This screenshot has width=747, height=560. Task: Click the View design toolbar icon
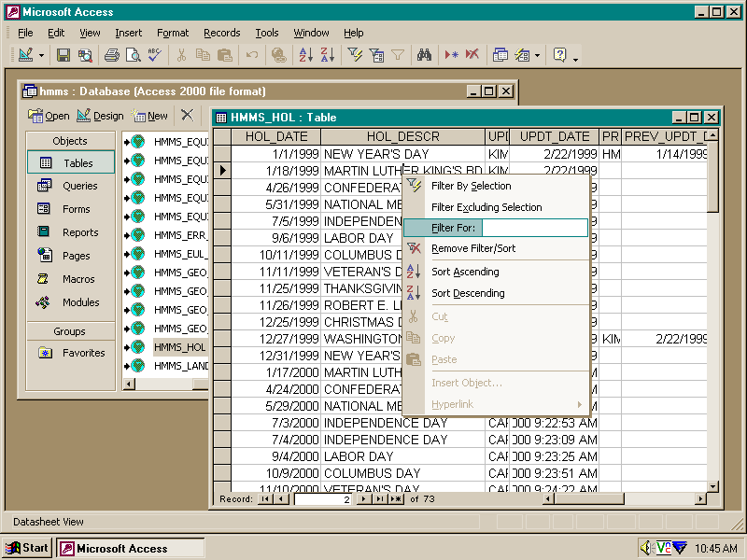tap(26, 55)
